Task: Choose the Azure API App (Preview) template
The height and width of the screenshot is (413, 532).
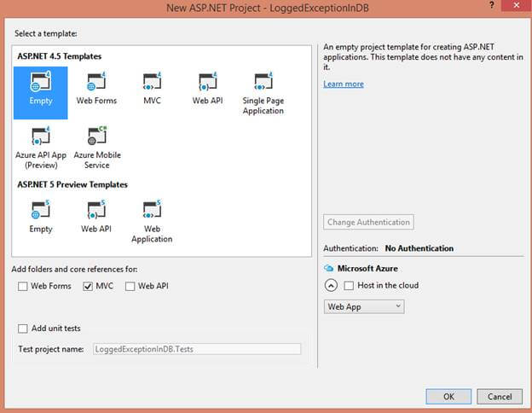Action: [x=41, y=148]
